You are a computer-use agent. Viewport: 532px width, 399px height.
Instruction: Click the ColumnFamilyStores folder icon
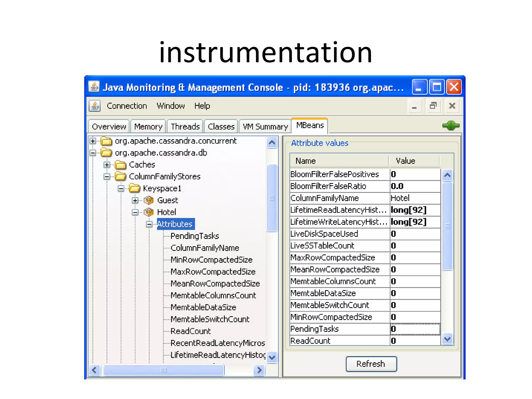click(121, 177)
